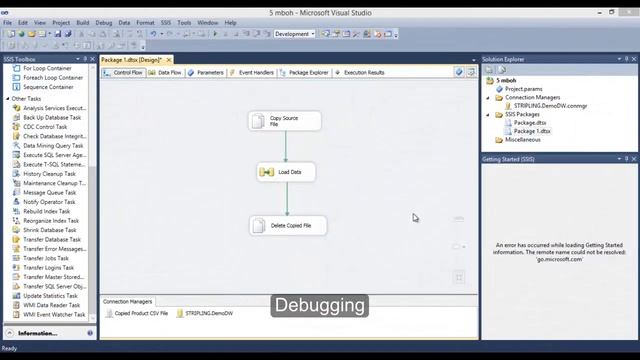Click the Undo toolbar icon

click(x=153, y=34)
